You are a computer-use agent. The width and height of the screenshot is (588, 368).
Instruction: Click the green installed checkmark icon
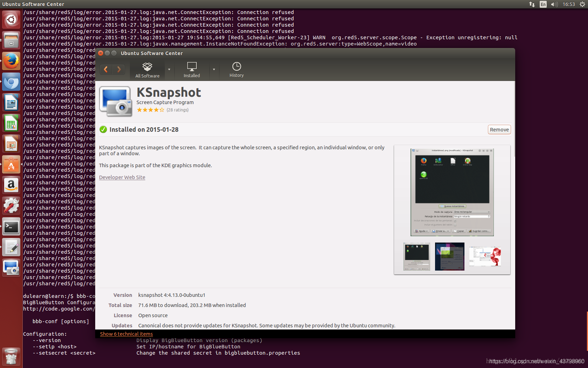[x=103, y=130]
